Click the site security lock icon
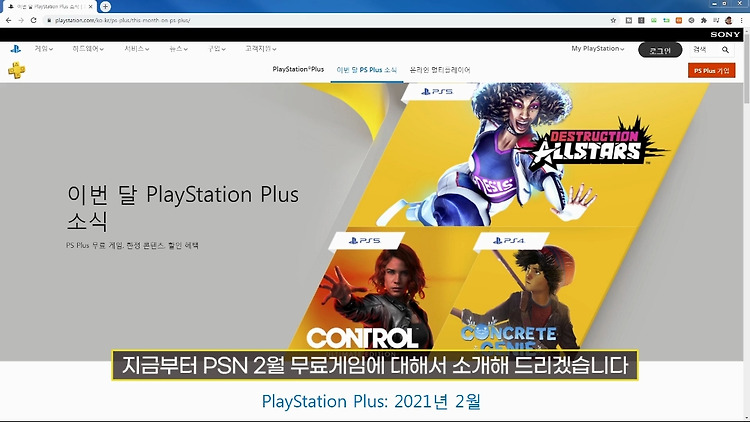The width and height of the screenshot is (750, 422). pyautogui.click(x=49, y=20)
